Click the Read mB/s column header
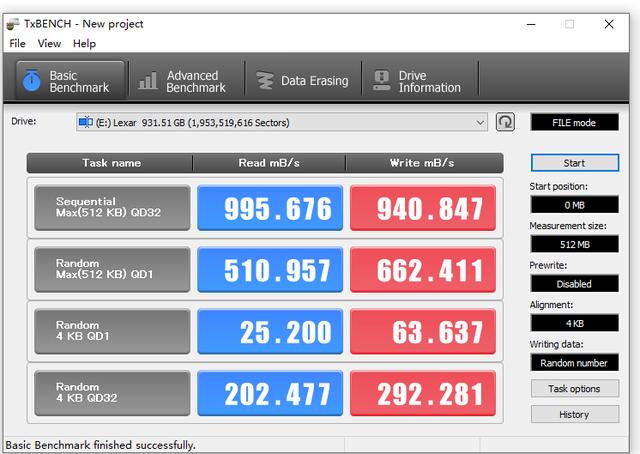Screen dimensions: 640x454 coord(269,163)
